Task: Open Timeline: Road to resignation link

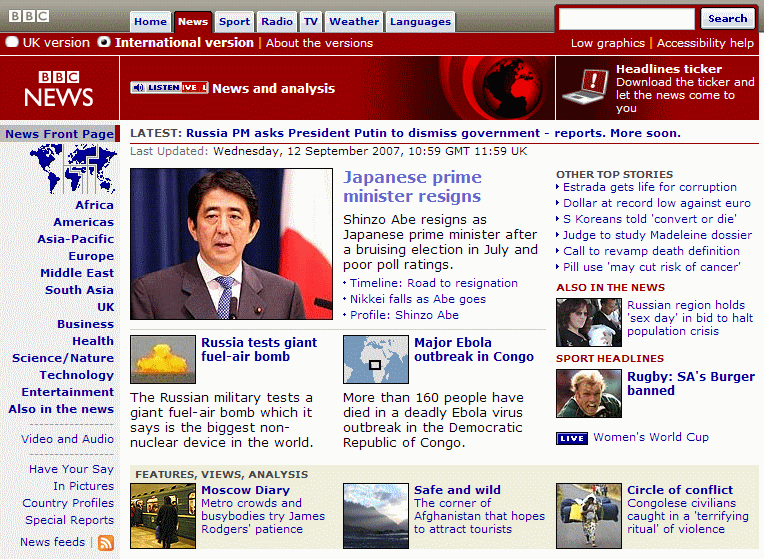Action: 434,283
